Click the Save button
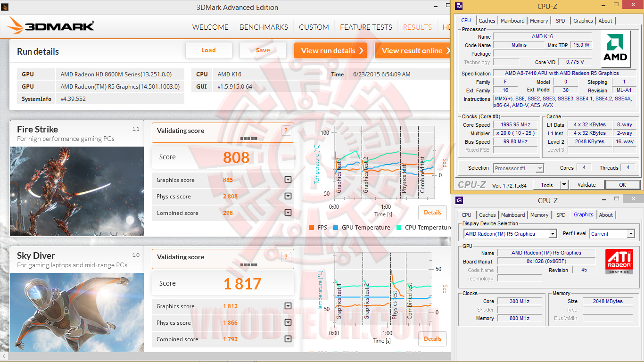Image resolution: width=644 pixels, height=362 pixels. coord(263,50)
